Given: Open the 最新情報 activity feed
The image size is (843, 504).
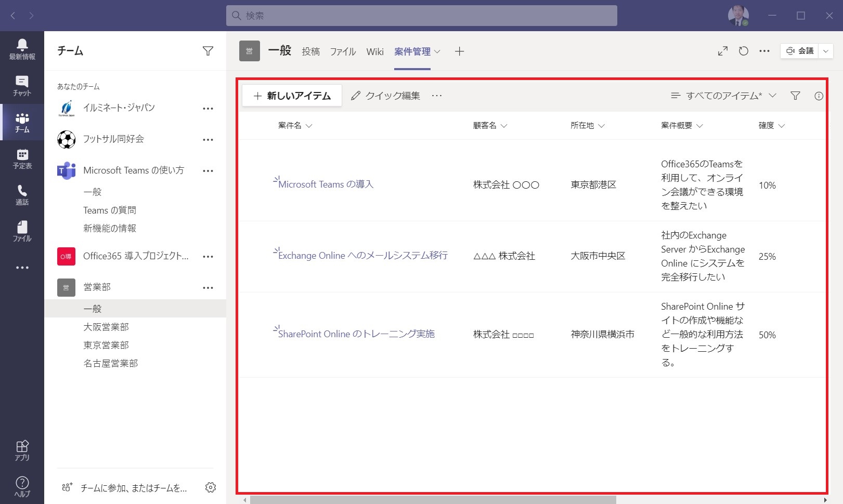Looking at the screenshot, I should pos(22,49).
